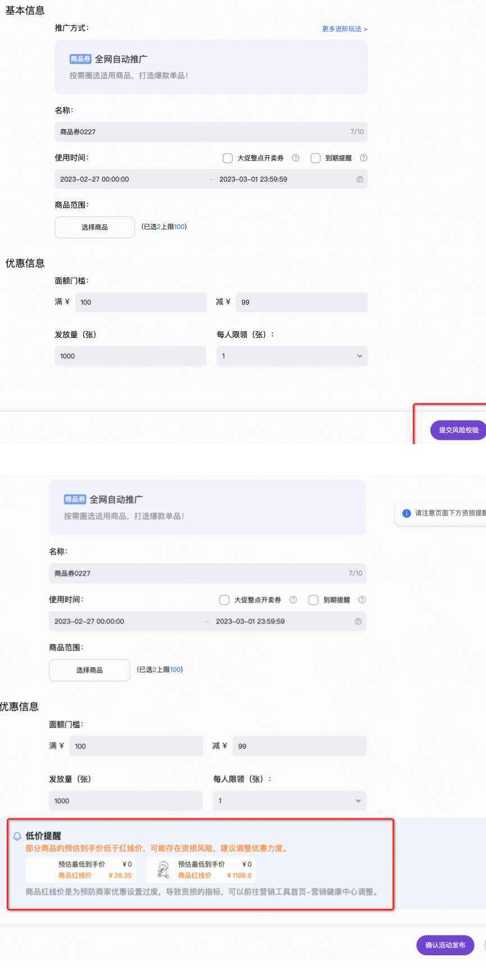Click 选择商品 button in lower screenshot

pos(89,670)
